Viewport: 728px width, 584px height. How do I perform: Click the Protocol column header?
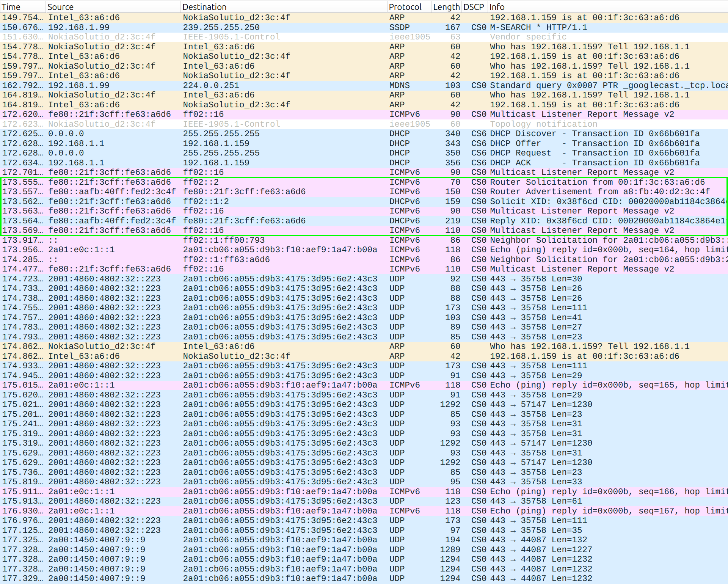coord(405,7)
